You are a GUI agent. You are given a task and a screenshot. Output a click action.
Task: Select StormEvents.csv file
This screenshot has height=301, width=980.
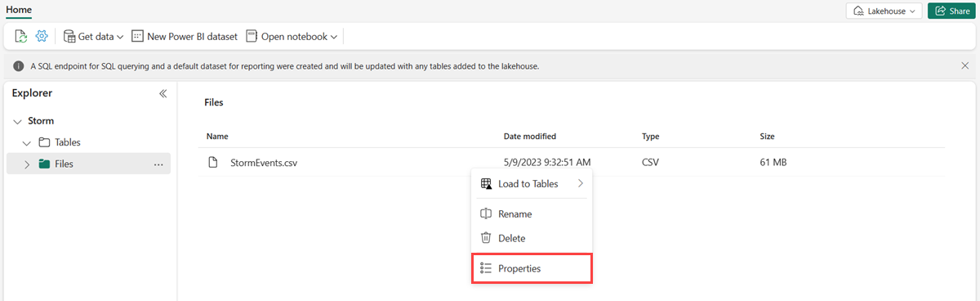(x=264, y=163)
